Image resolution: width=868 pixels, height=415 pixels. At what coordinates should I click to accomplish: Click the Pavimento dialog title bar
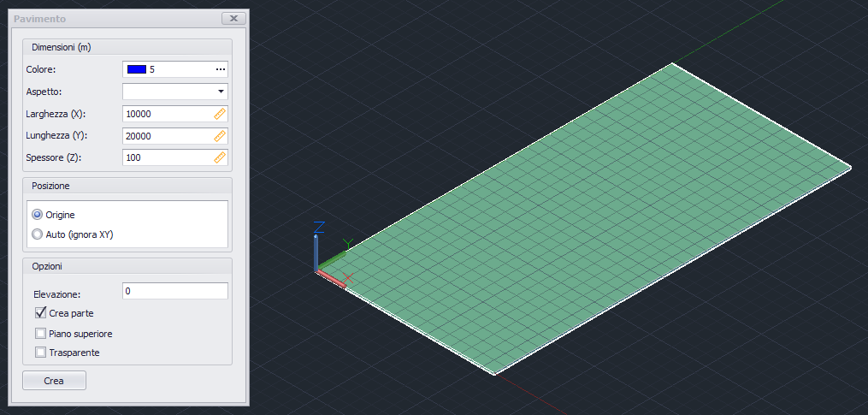pos(111,18)
